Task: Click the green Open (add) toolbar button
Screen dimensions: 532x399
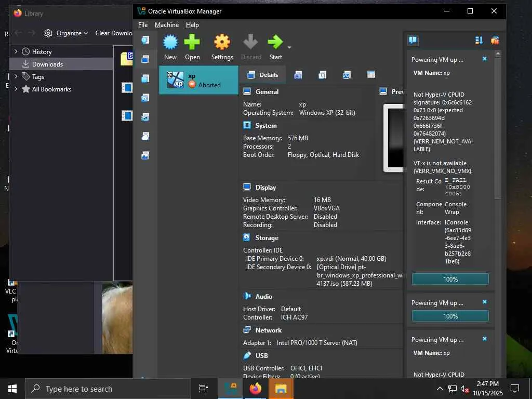Action: 192,47
